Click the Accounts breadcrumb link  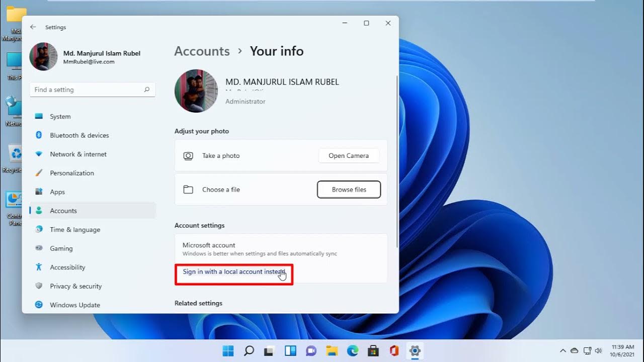tap(202, 51)
